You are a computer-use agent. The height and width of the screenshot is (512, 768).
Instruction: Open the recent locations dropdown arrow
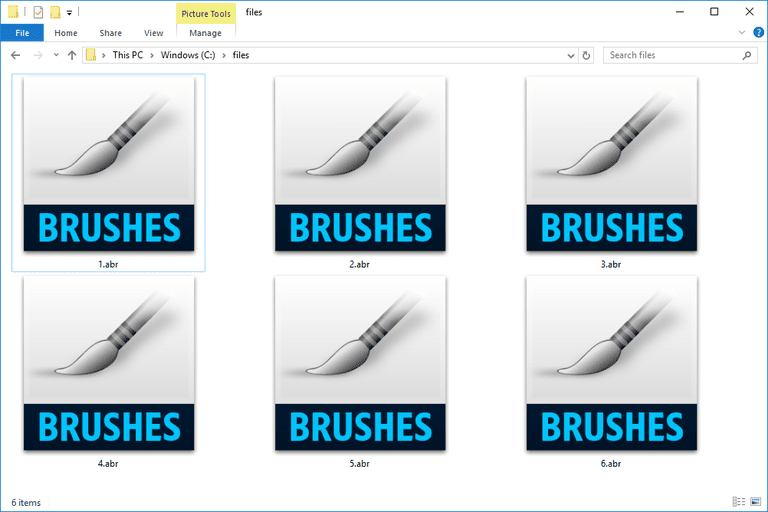point(56,55)
